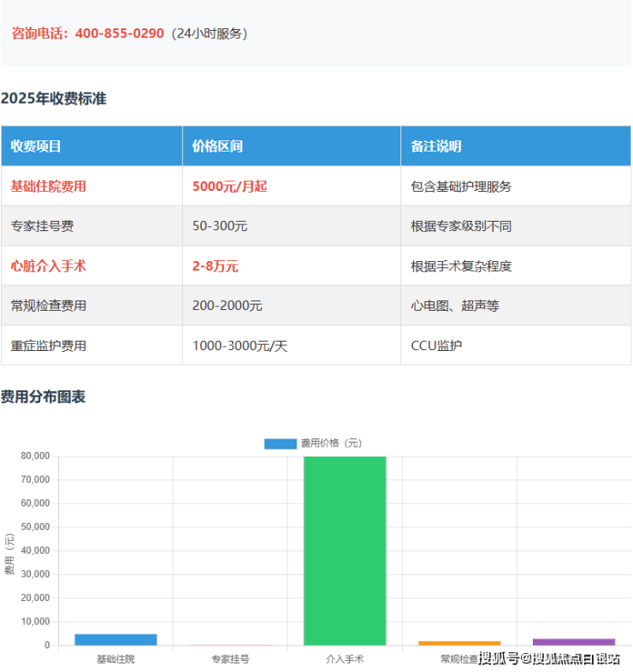Click the 专家挂号费 table cell
633x672 pixels.
pos(42,227)
